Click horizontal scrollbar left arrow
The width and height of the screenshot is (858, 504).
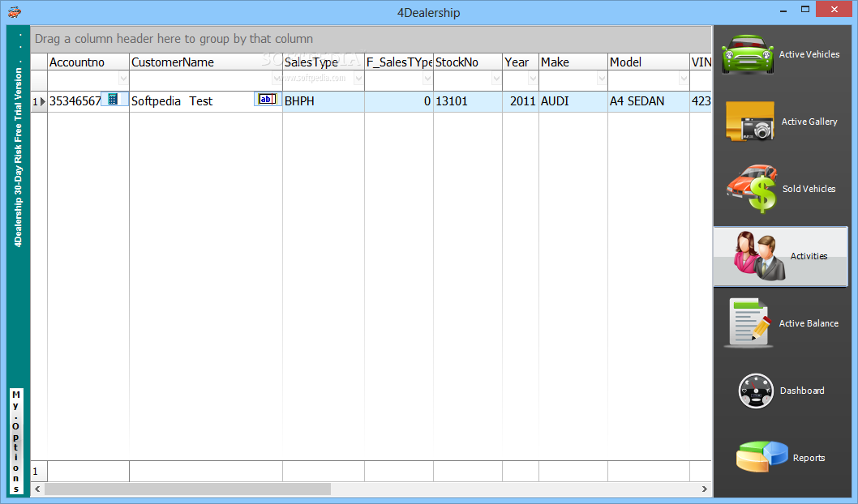(38, 489)
